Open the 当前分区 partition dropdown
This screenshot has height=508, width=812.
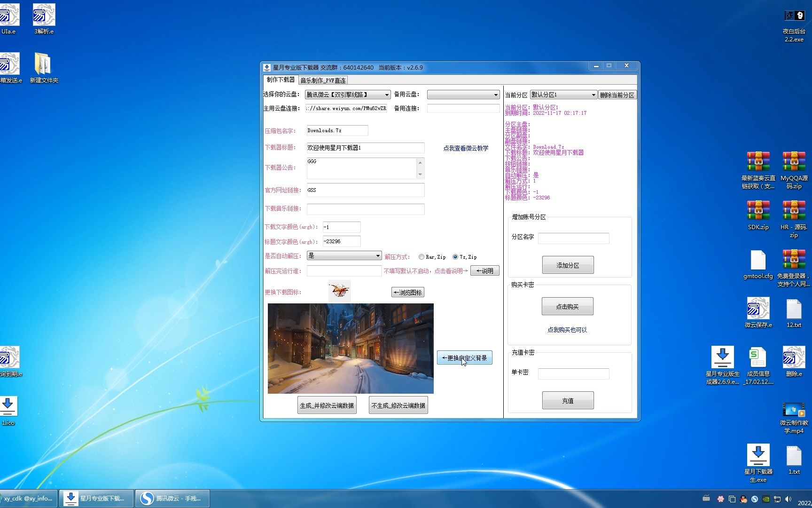point(563,95)
